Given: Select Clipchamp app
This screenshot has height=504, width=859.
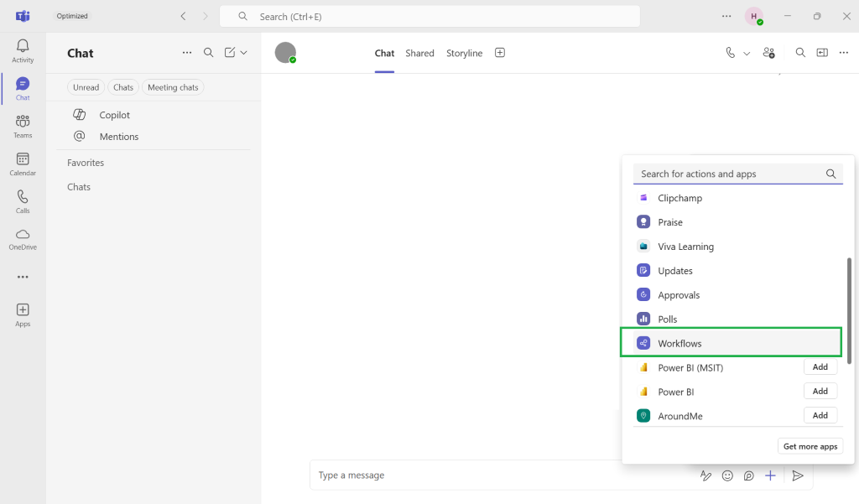Looking at the screenshot, I should (737, 198).
